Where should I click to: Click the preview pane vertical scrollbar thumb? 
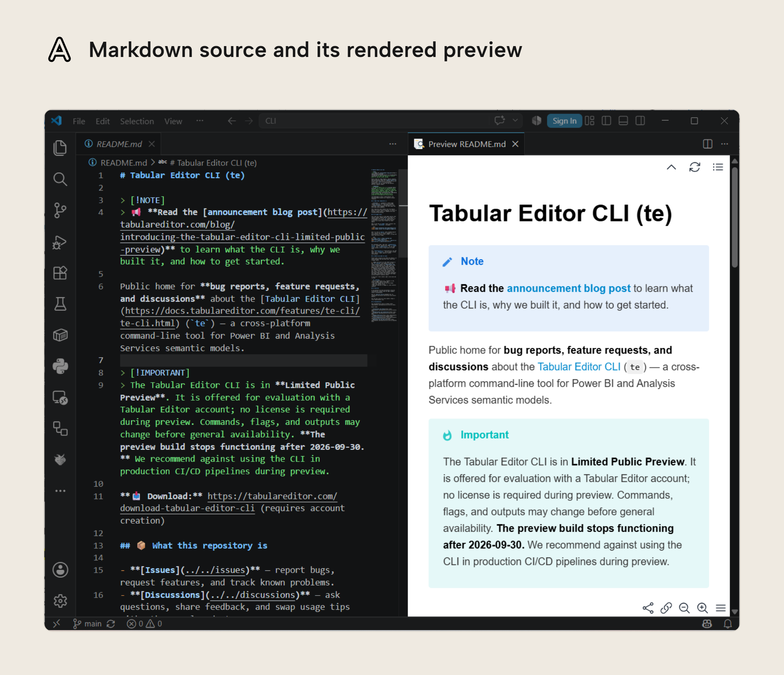click(734, 217)
